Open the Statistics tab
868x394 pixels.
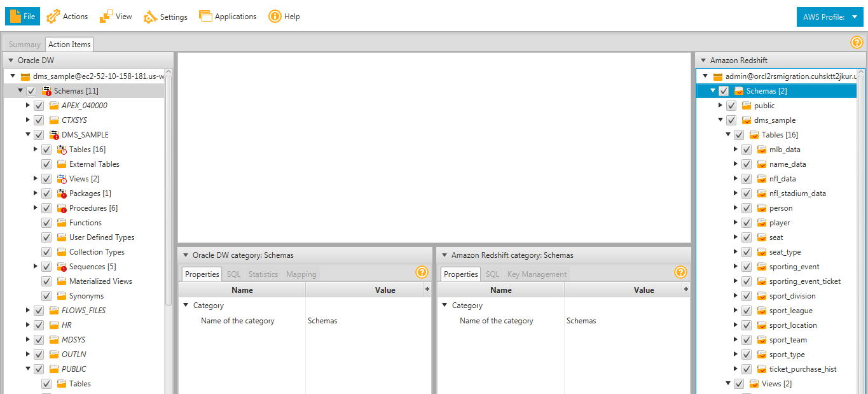(263, 274)
